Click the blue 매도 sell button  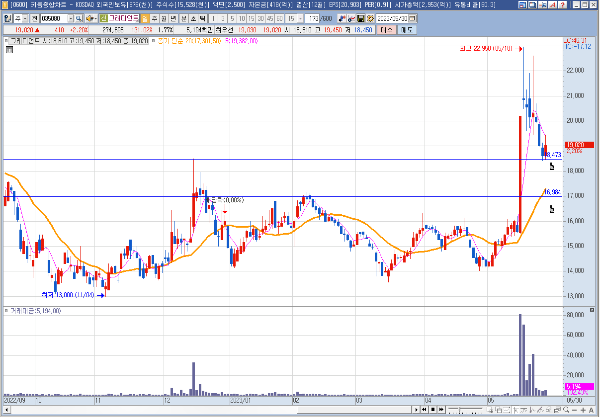click(x=407, y=29)
